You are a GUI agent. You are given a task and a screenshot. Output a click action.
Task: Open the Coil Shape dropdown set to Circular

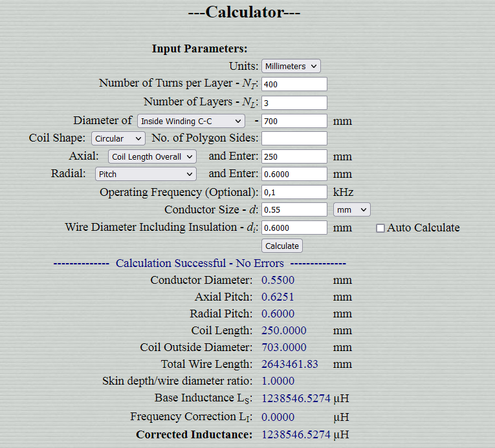point(118,138)
